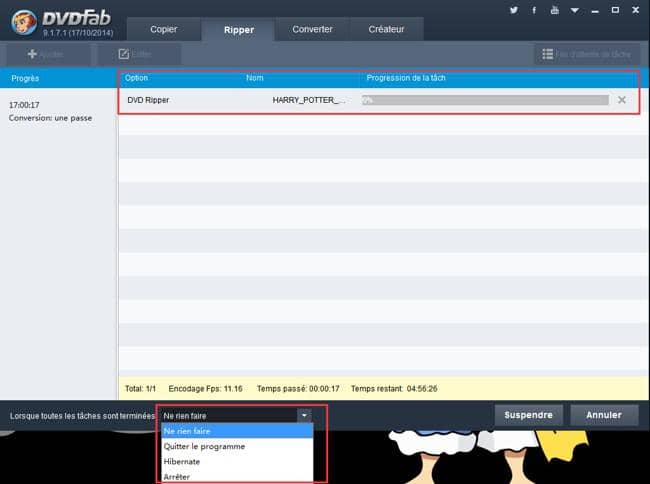Open the task queue list button
This screenshot has width=650, height=484.
(x=586, y=54)
